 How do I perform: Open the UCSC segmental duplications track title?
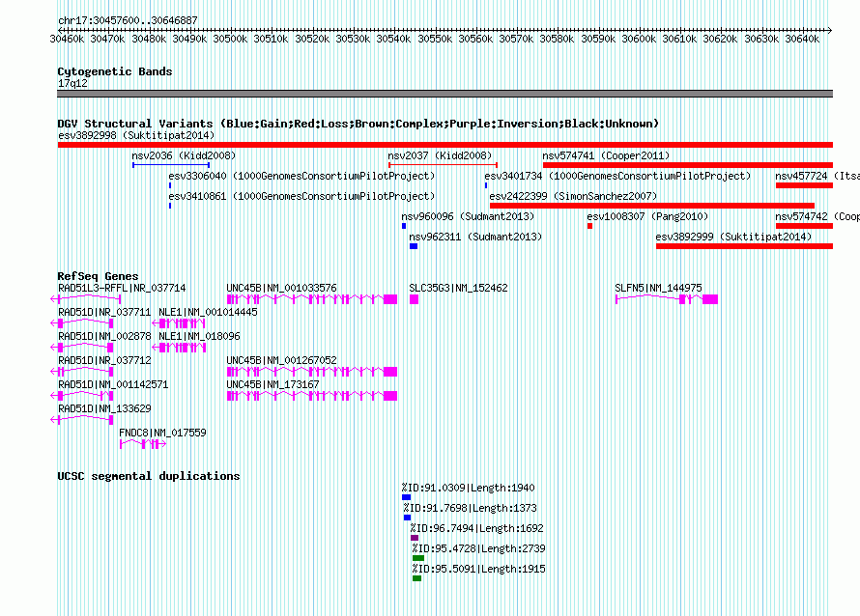[149, 476]
